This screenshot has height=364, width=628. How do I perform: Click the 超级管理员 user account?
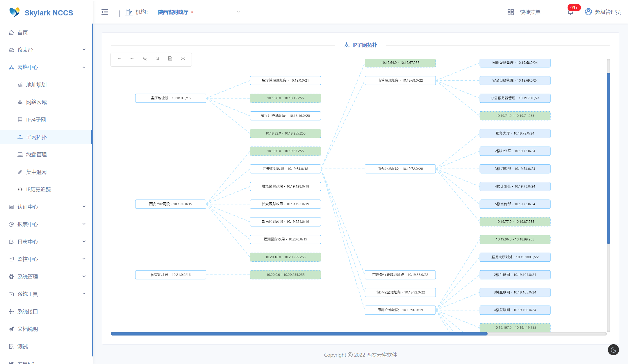coord(603,12)
